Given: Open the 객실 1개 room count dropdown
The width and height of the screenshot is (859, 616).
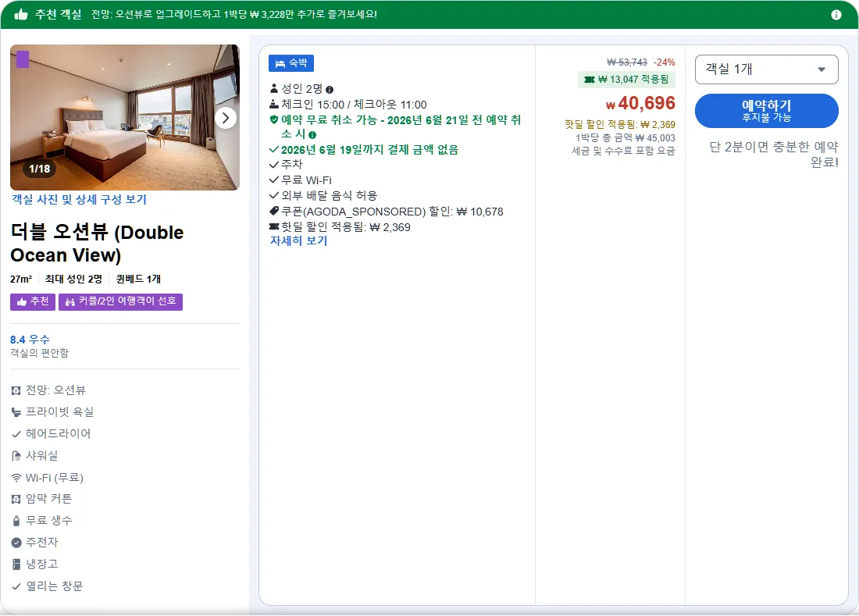Looking at the screenshot, I should pos(766,69).
